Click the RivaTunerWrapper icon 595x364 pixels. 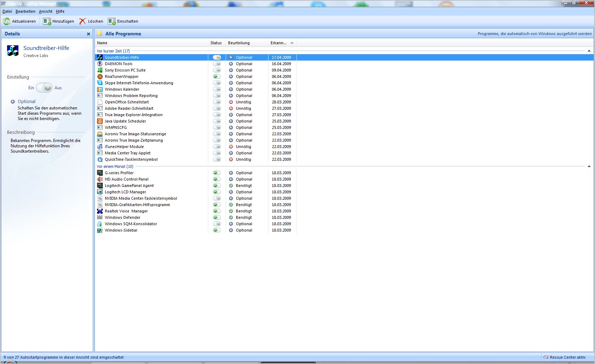(100, 76)
